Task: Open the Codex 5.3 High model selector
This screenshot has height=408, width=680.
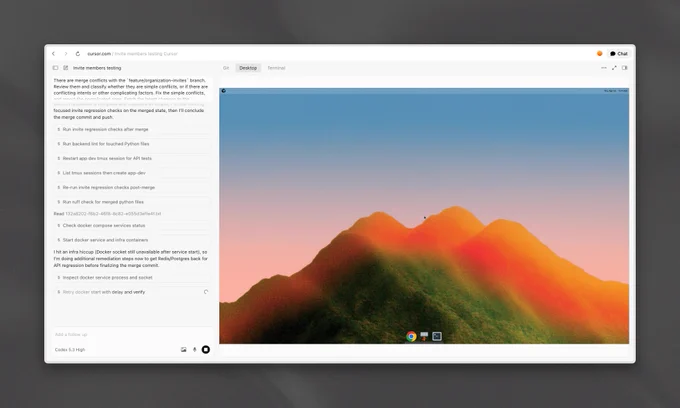Action: point(70,349)
